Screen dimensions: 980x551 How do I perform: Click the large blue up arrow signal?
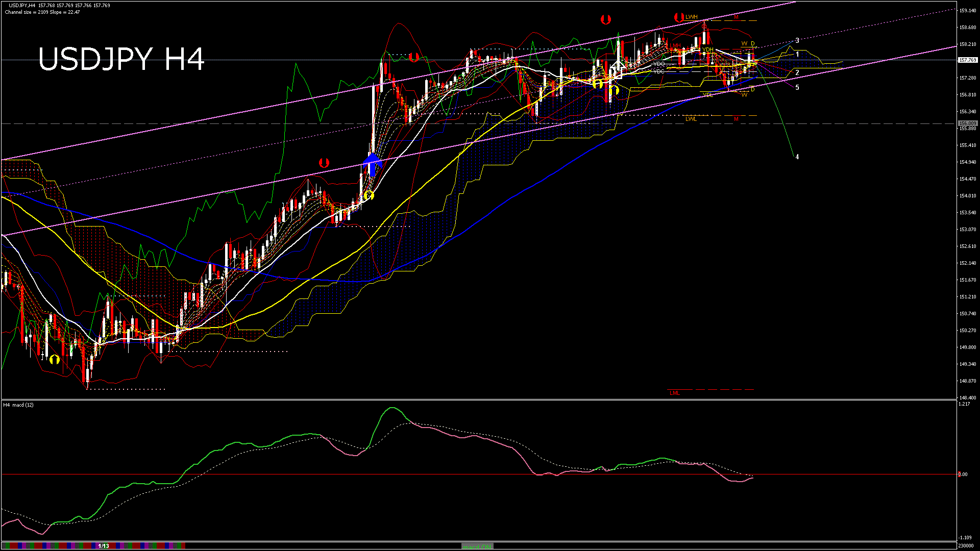(372, 164)
